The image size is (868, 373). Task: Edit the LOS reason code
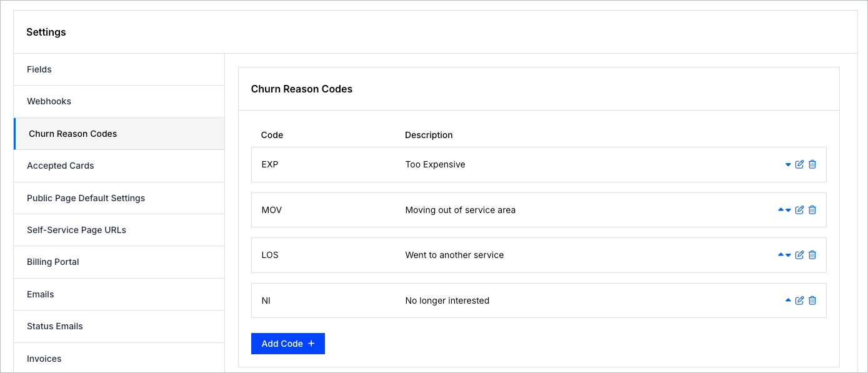(x=799, y=255)
